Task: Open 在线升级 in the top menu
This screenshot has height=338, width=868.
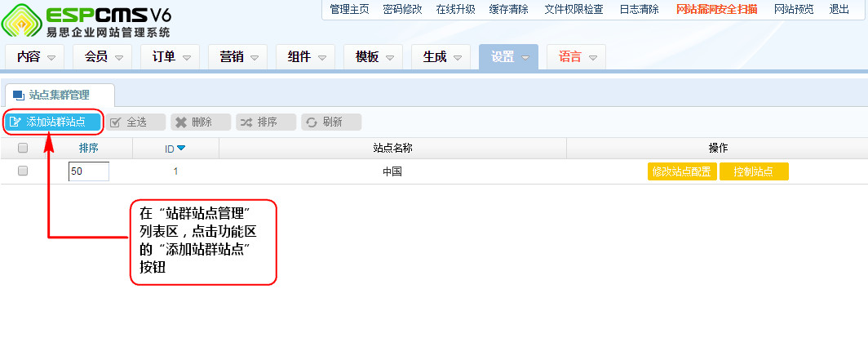Action: point(455,10)
